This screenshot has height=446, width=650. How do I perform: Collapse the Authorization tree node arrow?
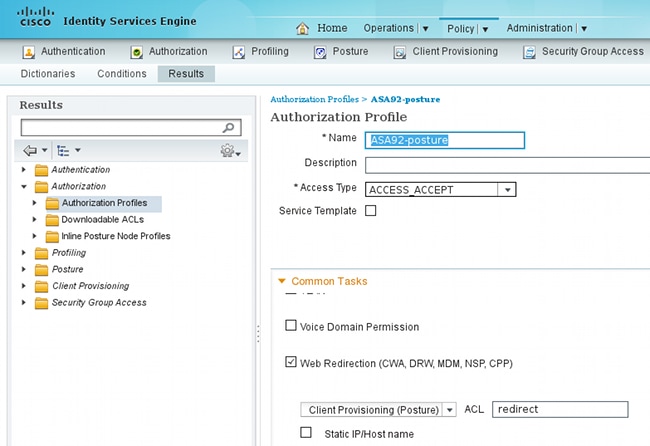pyautogui.click(x=24, y=187)
